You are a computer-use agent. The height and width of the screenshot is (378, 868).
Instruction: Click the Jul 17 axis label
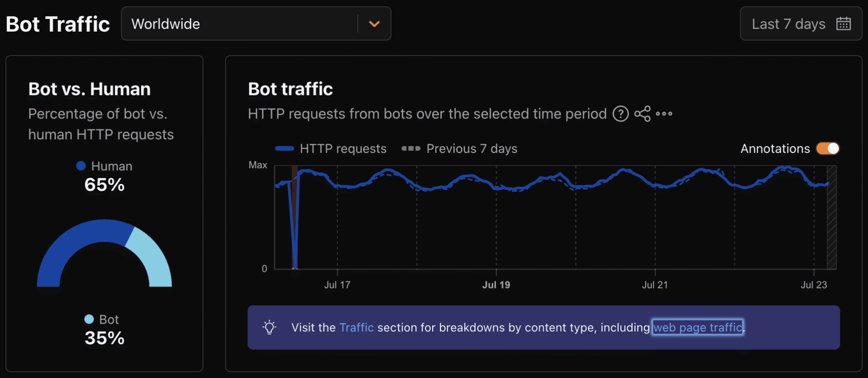point(337,285)
